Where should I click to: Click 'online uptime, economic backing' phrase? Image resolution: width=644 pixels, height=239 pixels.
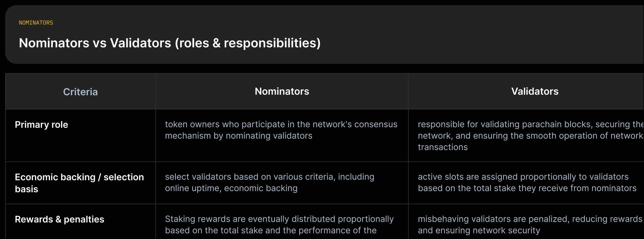(x=231, y=188)
